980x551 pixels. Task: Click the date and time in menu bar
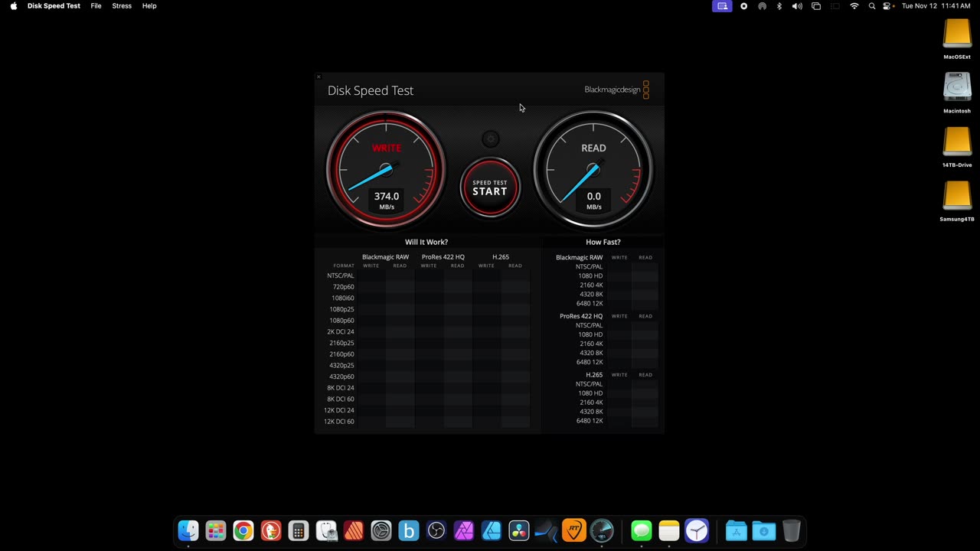[936, 5]
